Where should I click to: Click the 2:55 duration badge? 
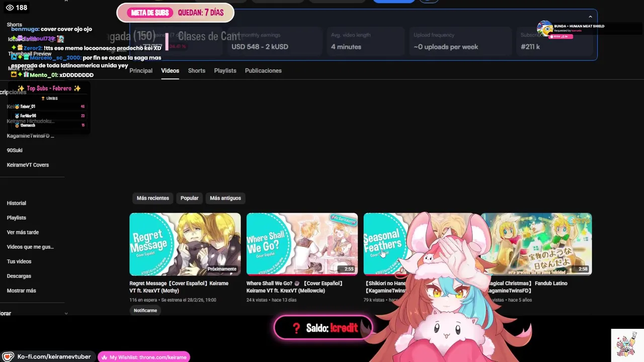point(349,269)
